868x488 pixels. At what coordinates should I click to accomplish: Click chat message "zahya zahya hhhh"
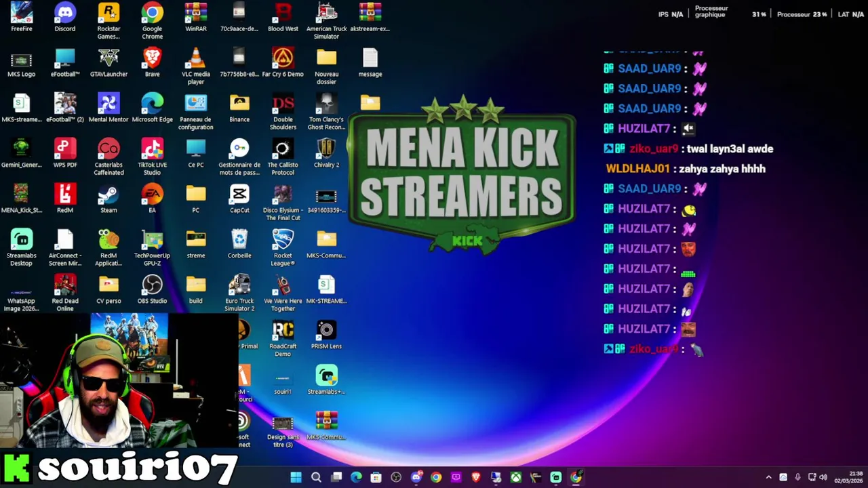[722, 169]
